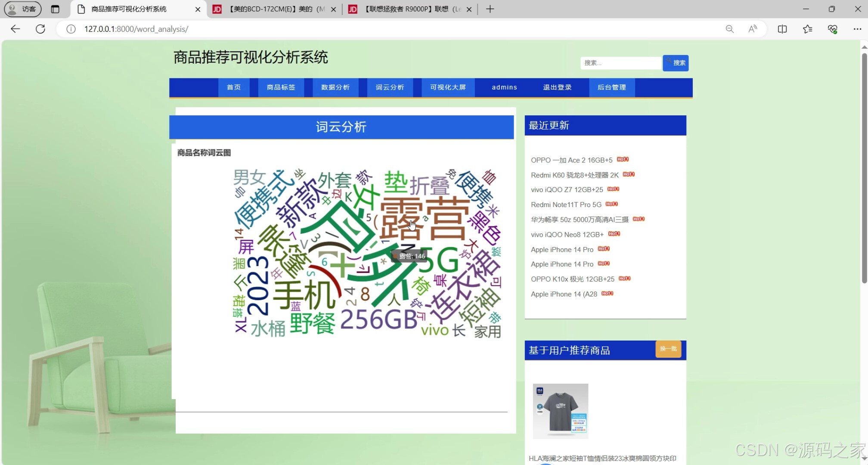
Task: Click the address bar URL field
Action: pyautogui.click(x=387, y=29)
